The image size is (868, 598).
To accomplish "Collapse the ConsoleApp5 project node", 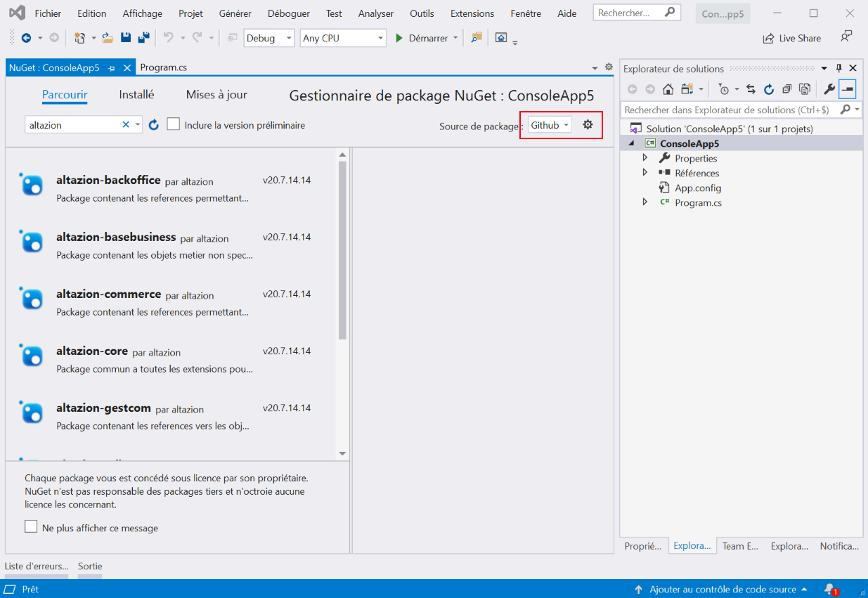I will point(631,143).
